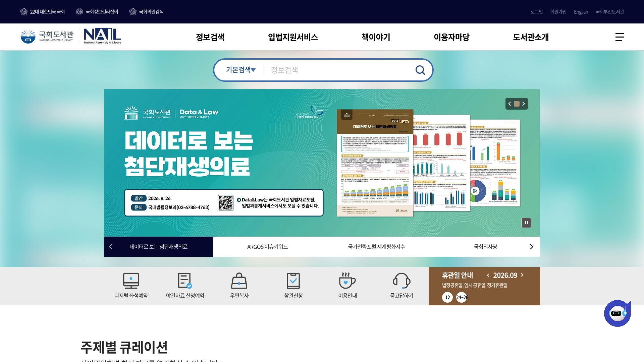Click the left arrow of banner tabs
Image resolution: width=644 pixels, height=362 pixels.
(111, 247)
